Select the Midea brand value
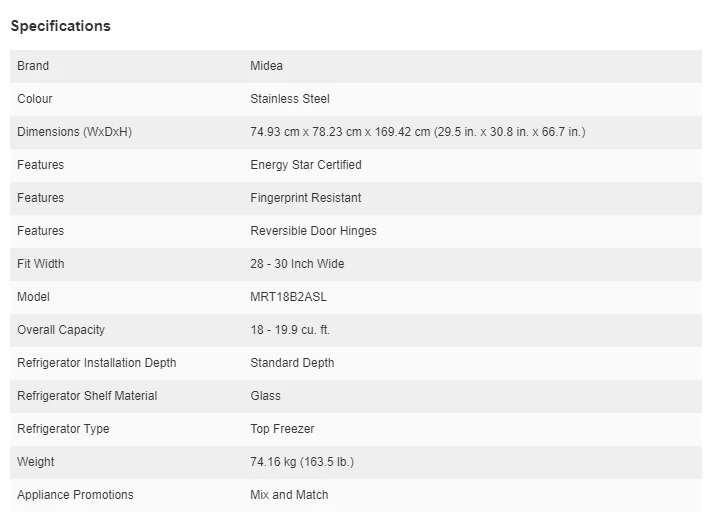This screenshot has height=532, width=721. pos(266,66)
